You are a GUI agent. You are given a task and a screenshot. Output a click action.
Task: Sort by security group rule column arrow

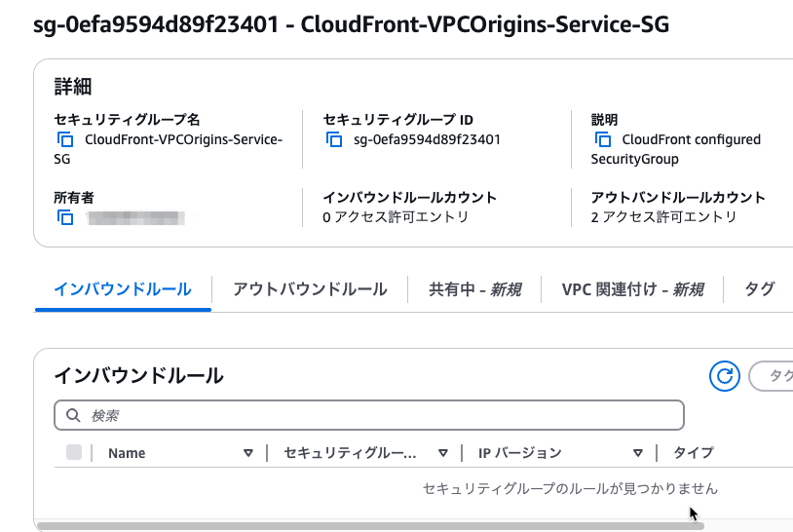[443, 453]
